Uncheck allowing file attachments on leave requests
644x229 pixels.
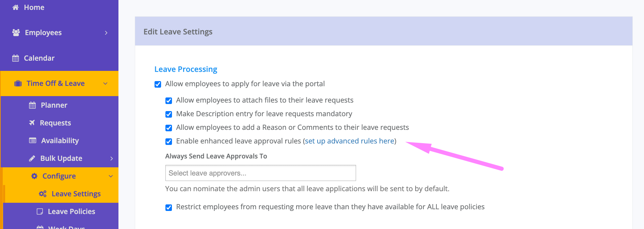click(x=169, y=100)
